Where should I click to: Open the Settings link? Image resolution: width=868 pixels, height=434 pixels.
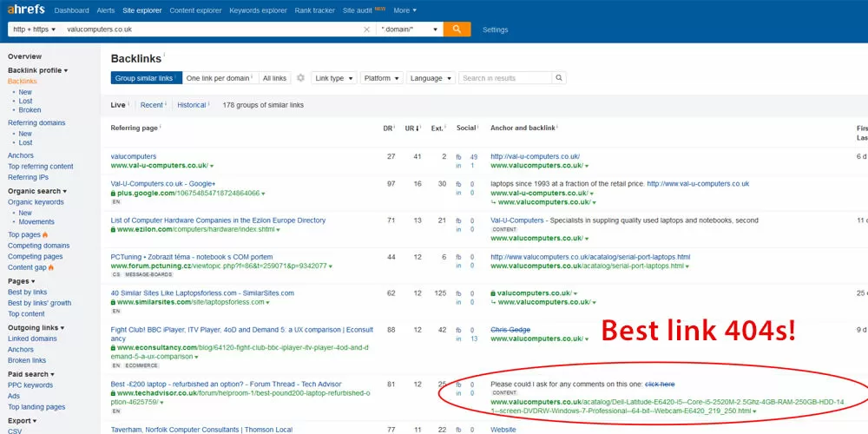coord(495,30)
